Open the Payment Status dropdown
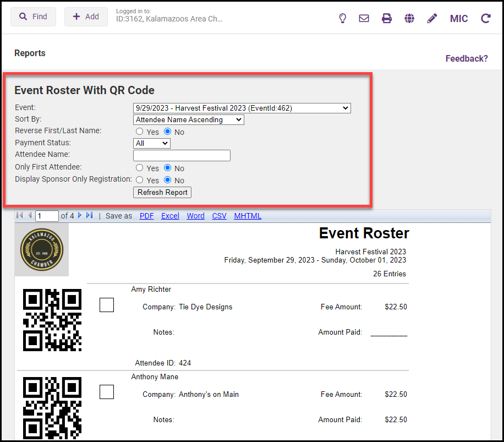 pyautogui.click(x=152, y=143)
